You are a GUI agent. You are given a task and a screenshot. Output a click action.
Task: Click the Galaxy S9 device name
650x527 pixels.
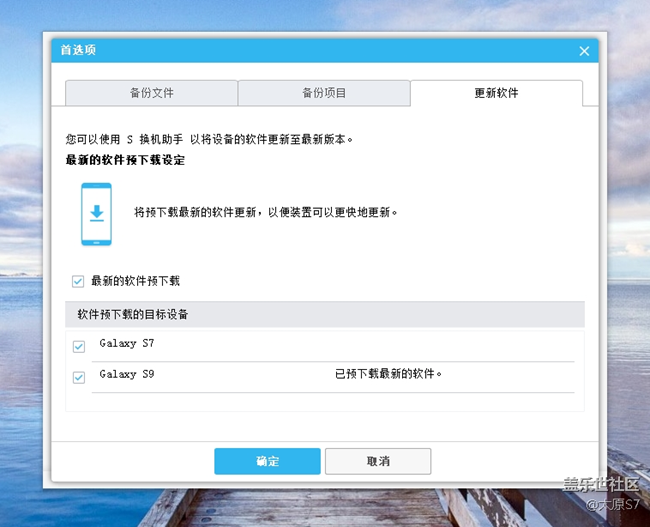pos(127,374)
